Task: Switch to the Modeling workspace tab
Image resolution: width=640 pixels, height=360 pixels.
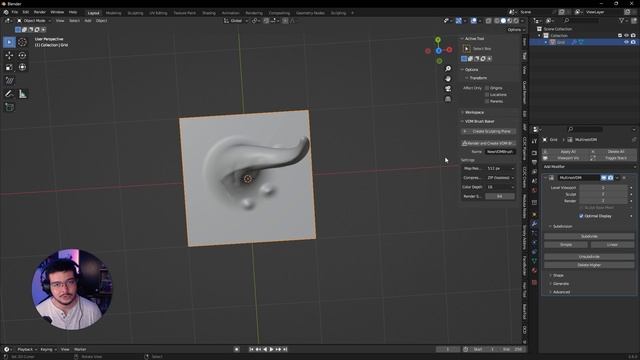Action: (113, 13)
